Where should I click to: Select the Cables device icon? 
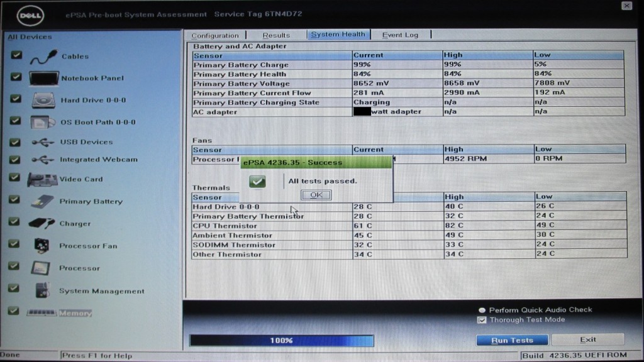43,57
